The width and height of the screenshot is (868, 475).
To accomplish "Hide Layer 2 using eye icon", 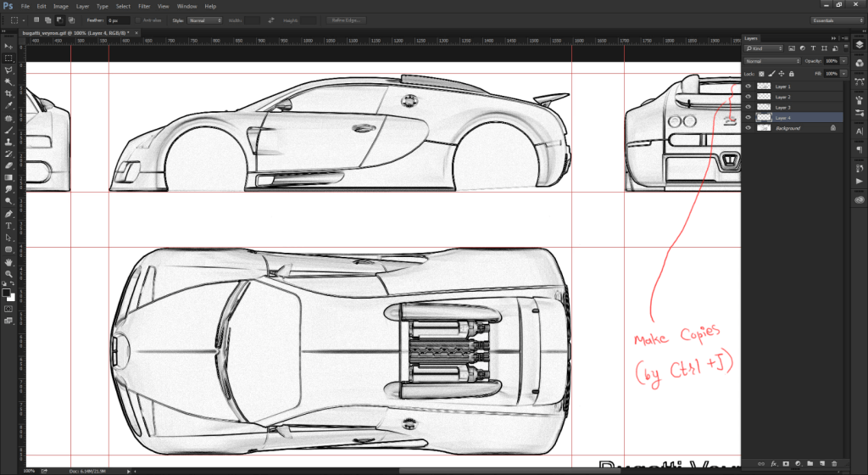I will coord(748,97).
